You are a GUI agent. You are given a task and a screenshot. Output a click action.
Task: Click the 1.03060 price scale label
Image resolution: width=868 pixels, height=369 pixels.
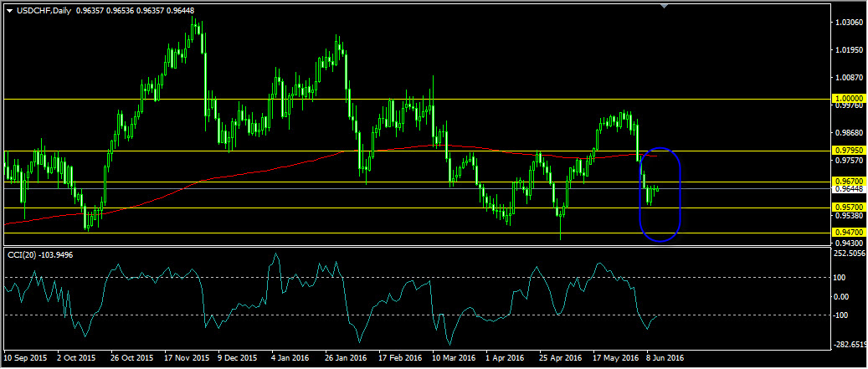849,23
